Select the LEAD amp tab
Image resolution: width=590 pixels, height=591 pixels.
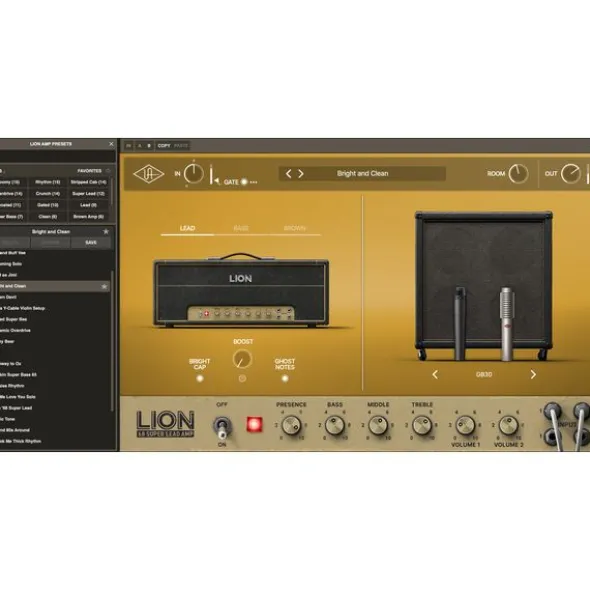pos(187,228)
